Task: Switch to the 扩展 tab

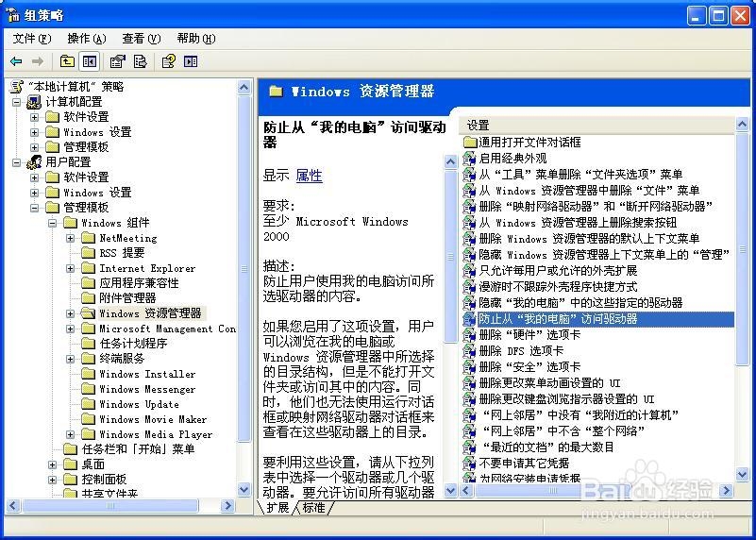Action: pos(277,508)
